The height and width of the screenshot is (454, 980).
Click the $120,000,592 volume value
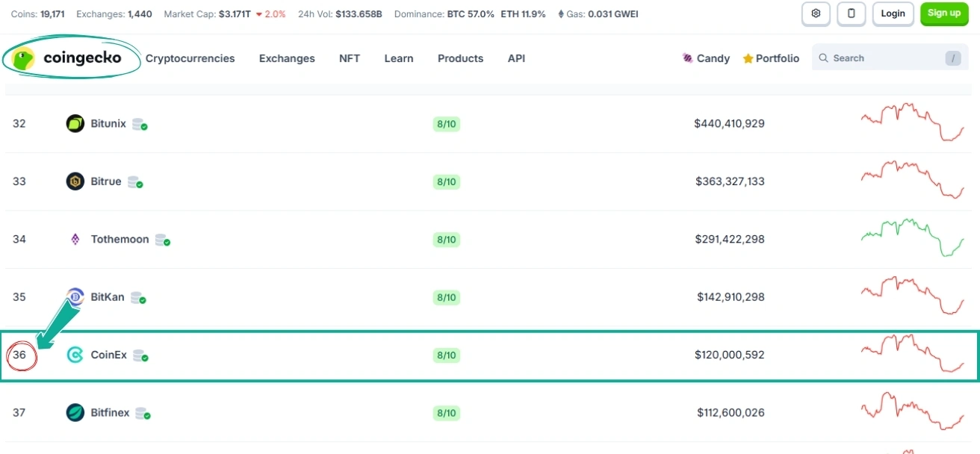point(730,355)
